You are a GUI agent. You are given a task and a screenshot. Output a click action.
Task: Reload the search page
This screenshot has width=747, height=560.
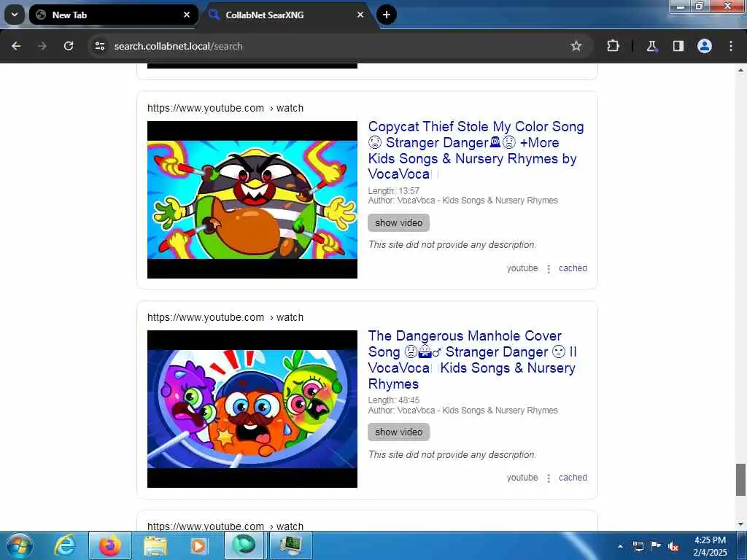point(69,46)
